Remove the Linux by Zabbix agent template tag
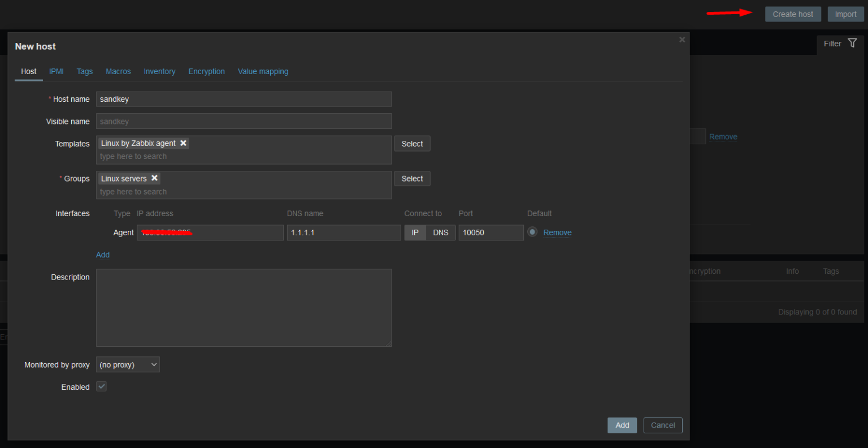The image size is (868, 448). click(183, 143)
